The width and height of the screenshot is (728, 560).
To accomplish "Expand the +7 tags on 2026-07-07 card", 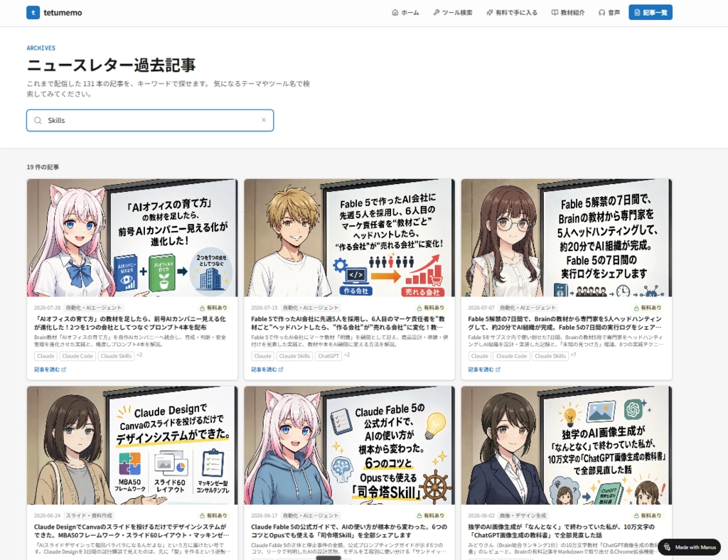I will click(574, 355).
